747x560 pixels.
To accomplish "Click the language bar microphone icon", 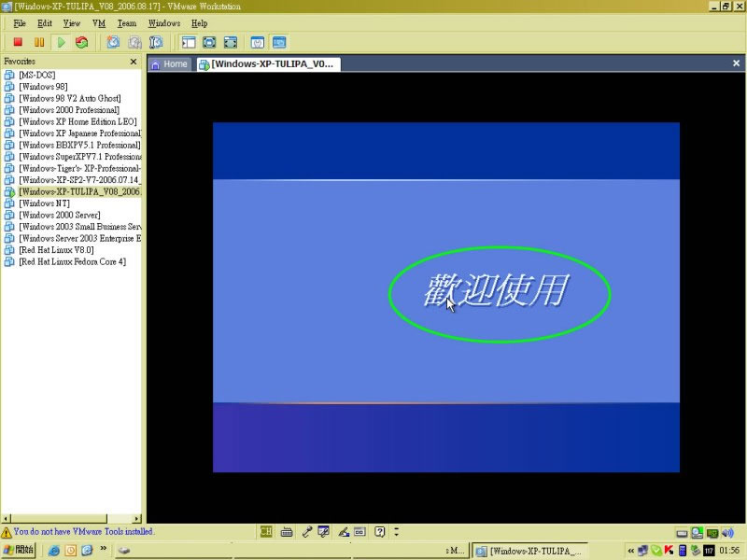I will 306,532.
